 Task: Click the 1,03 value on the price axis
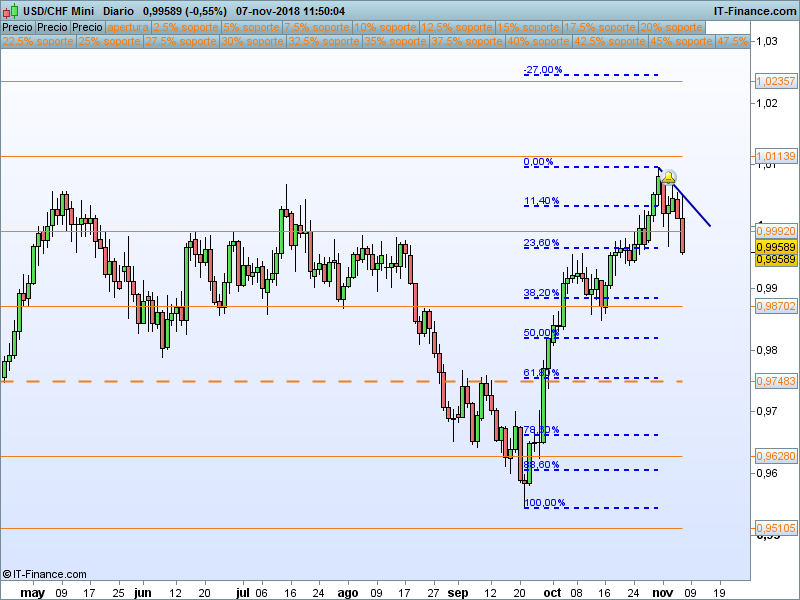pos(767,42)
